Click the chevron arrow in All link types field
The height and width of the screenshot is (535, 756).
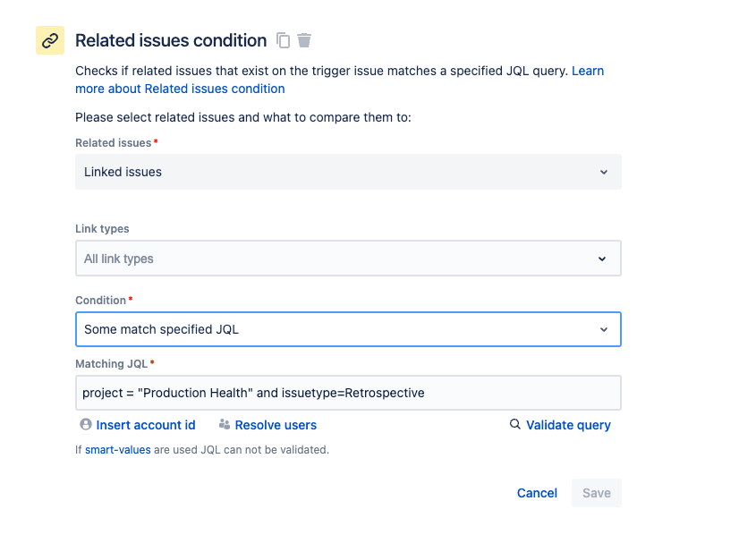point(603,259)
